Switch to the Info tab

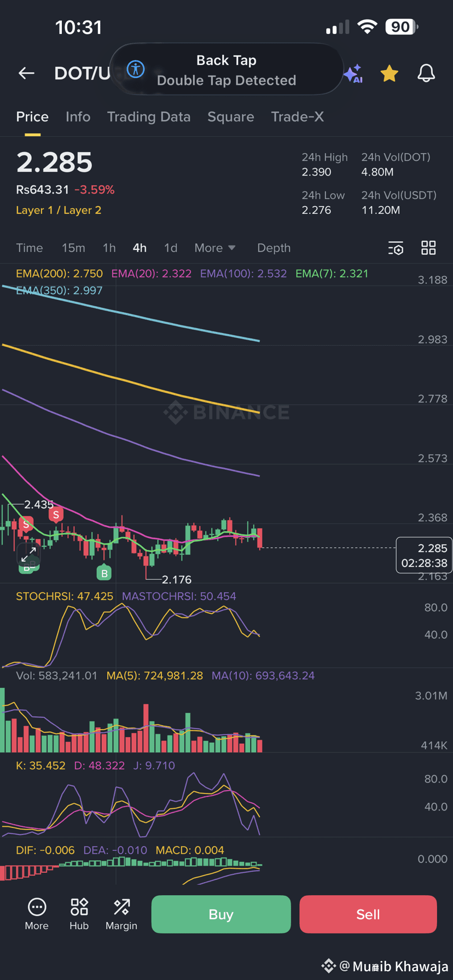78,116
